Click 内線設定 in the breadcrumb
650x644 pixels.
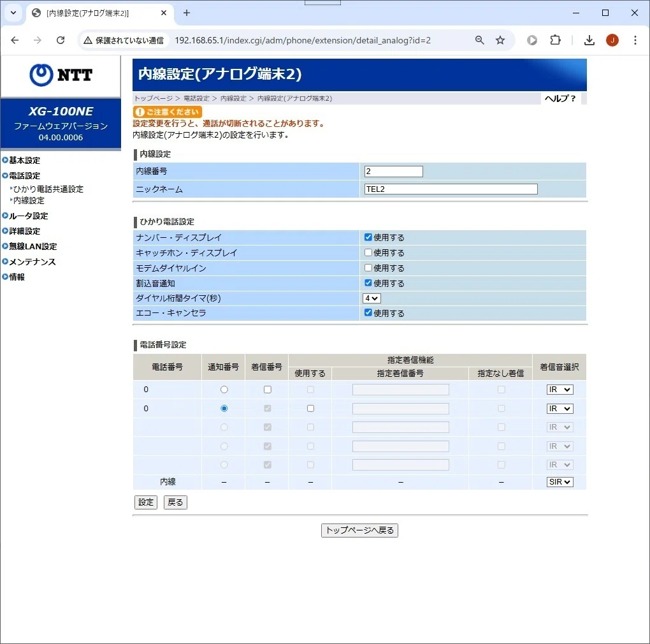coord(233,98)
